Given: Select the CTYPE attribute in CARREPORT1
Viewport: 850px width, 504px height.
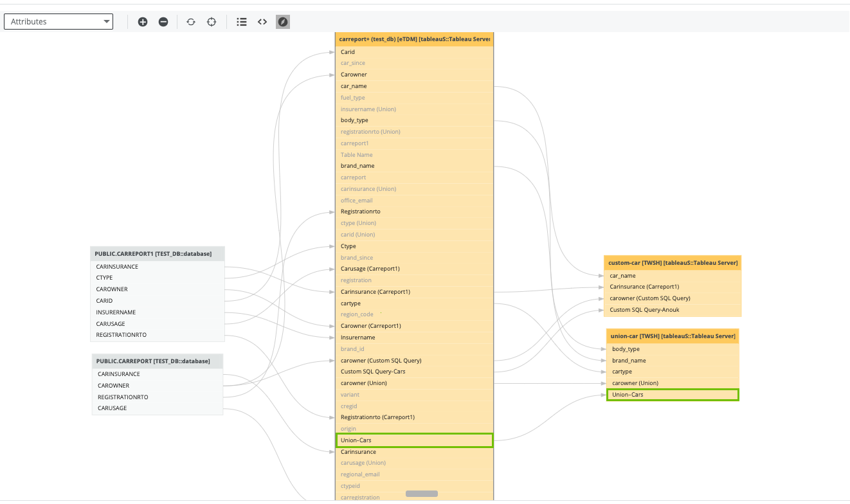Looking at the screenshot, I should 158,278.
